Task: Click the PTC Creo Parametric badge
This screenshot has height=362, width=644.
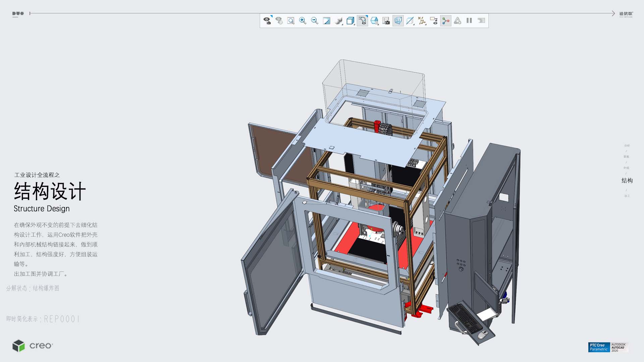Action: [599, 347]
